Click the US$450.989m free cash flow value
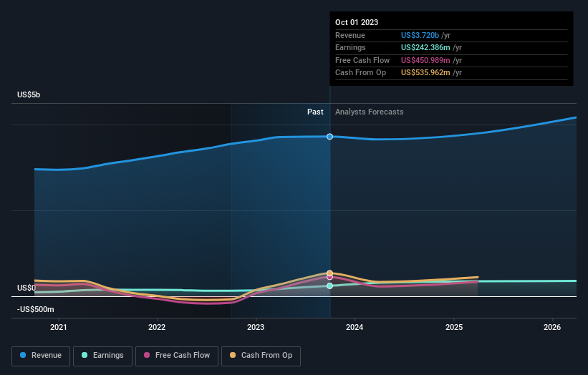This screenshot has width=588, height=375. pos(425,60)
